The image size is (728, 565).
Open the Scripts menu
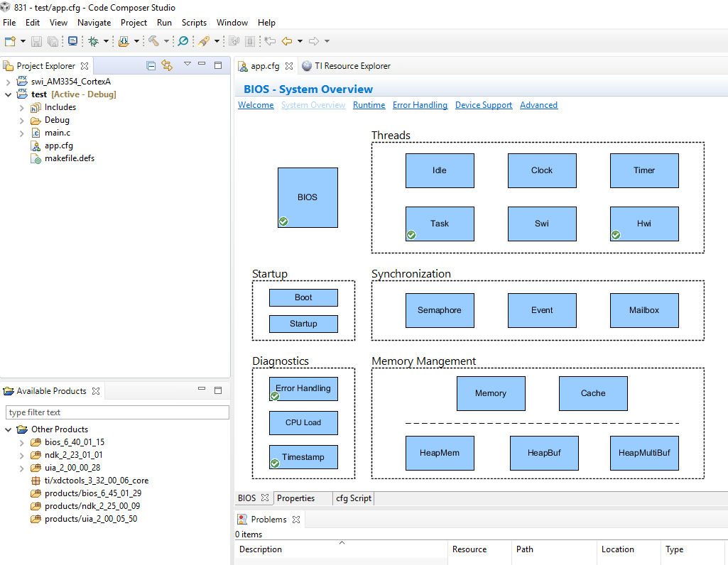(194, 23)
